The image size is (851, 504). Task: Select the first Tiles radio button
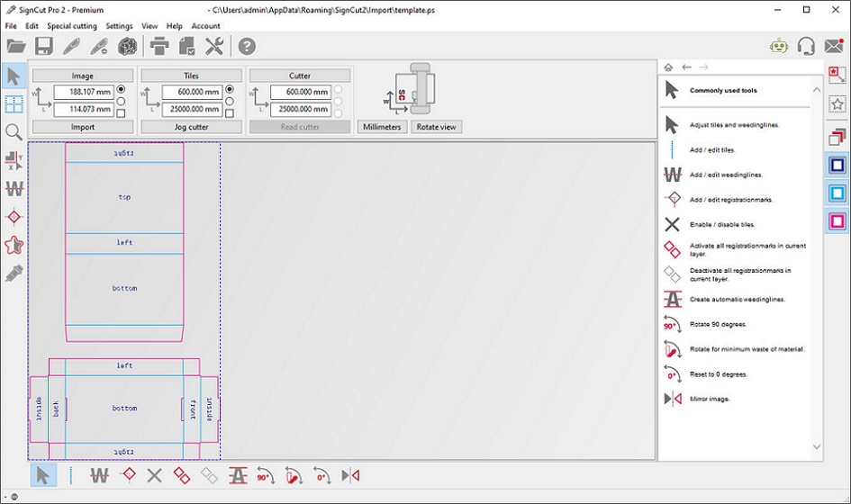point(230,89)
